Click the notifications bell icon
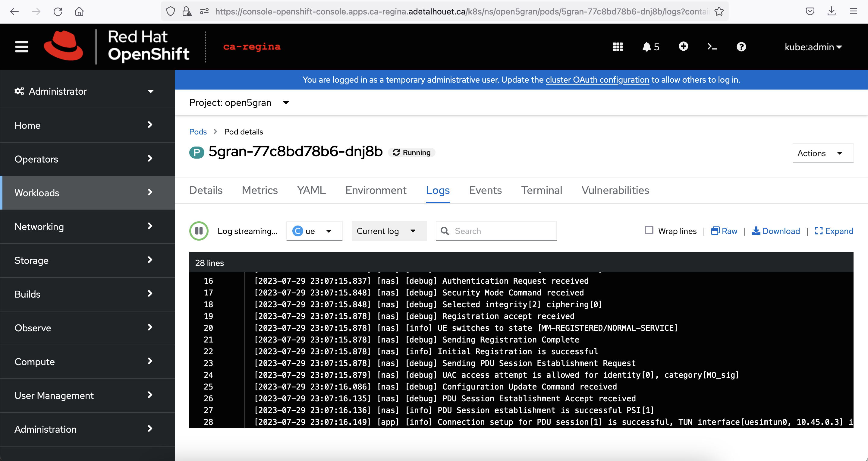 [x=646, y=47]
